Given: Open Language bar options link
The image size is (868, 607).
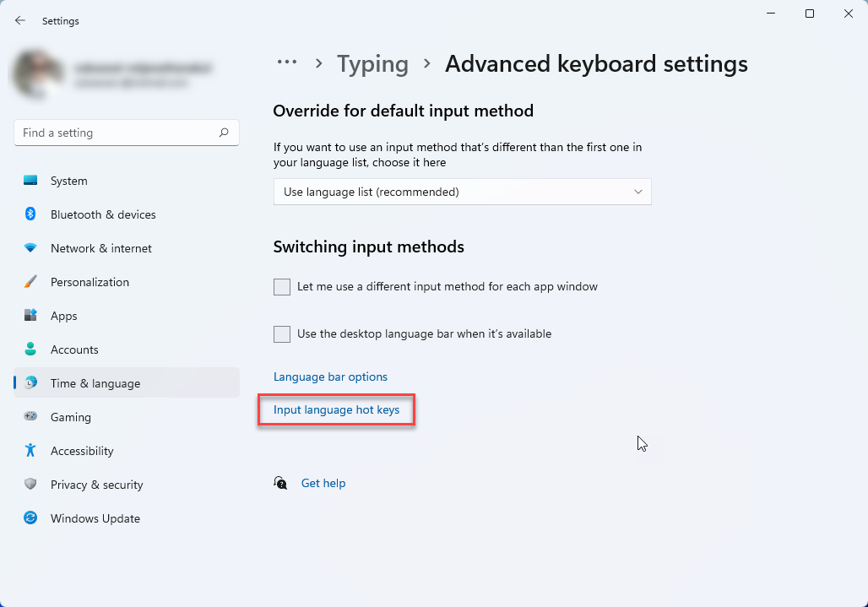Looking at the screenshot, I should pos(330,377).
